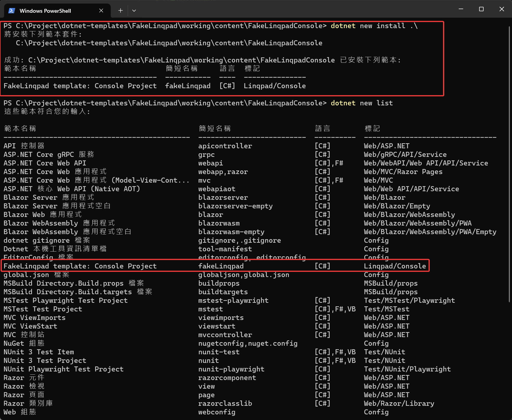Click the 'webapp,razor' short name

[x=223, y=172]
